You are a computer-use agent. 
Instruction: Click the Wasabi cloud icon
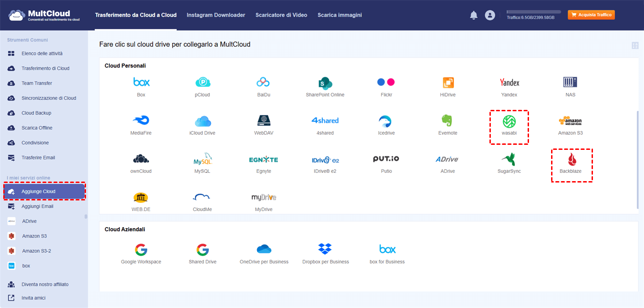pos(509,122)
